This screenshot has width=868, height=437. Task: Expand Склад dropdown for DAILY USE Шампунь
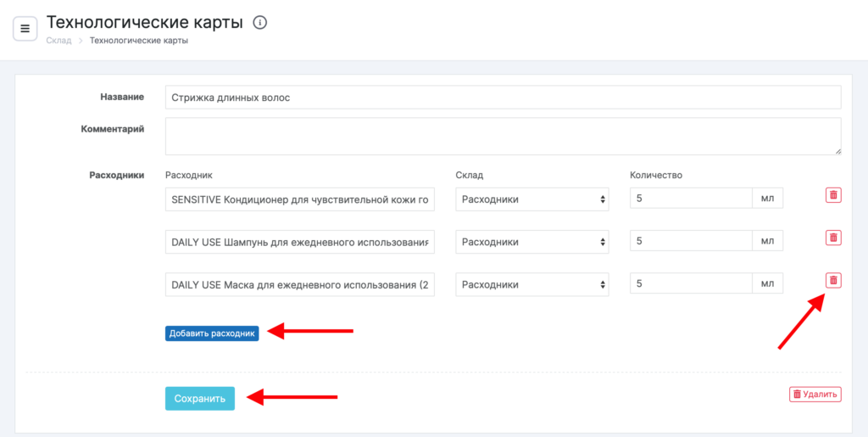(x=531, y=242)
